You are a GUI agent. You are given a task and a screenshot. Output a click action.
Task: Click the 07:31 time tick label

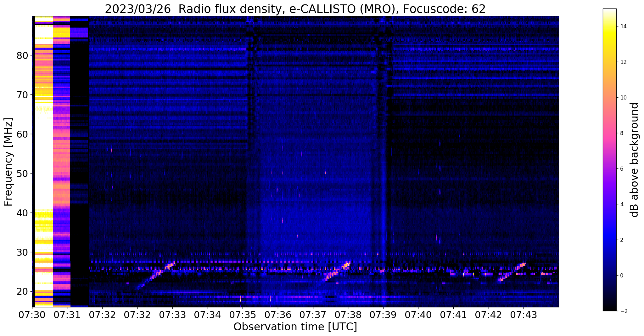[x=67, y=315]
